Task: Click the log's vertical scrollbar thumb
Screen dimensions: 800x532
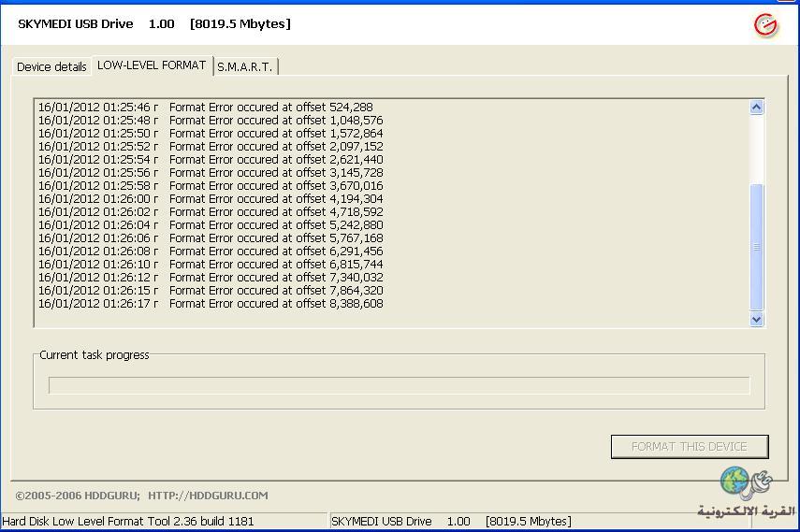Action: coord(757,247)
